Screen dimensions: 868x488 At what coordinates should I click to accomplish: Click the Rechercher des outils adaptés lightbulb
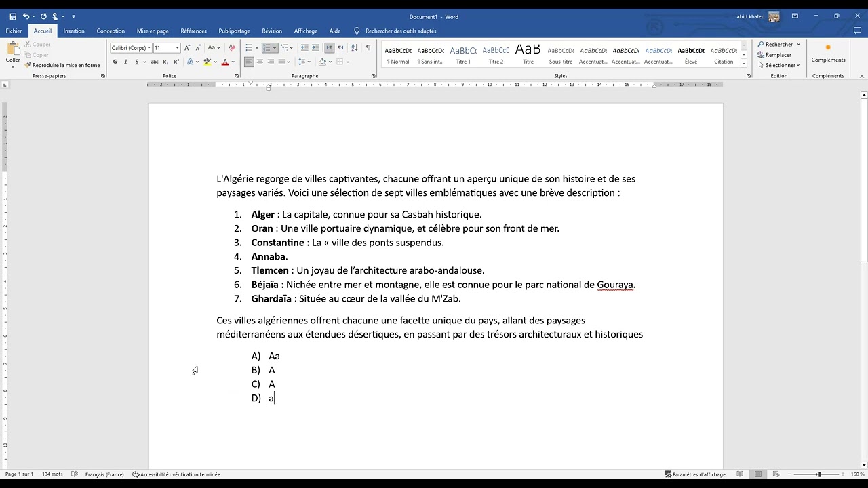[357, 30]
